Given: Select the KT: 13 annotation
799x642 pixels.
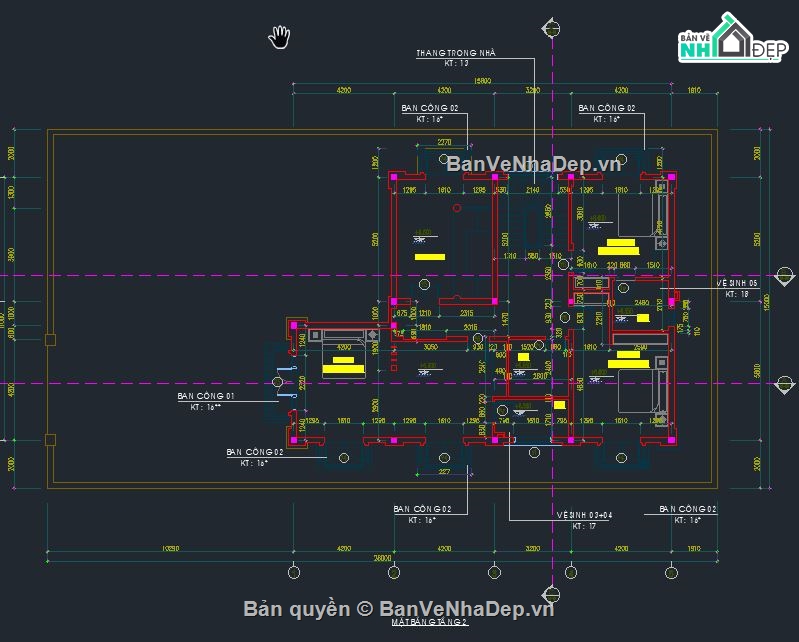Looking at the screenshot, I should click(x=456, y=63).
